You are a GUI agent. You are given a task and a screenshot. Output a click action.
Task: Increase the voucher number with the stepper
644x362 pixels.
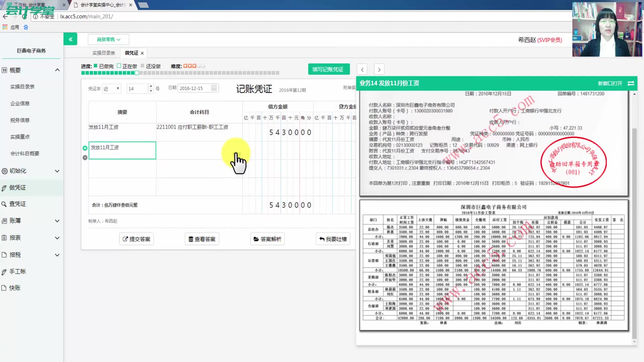pos(151,86)
